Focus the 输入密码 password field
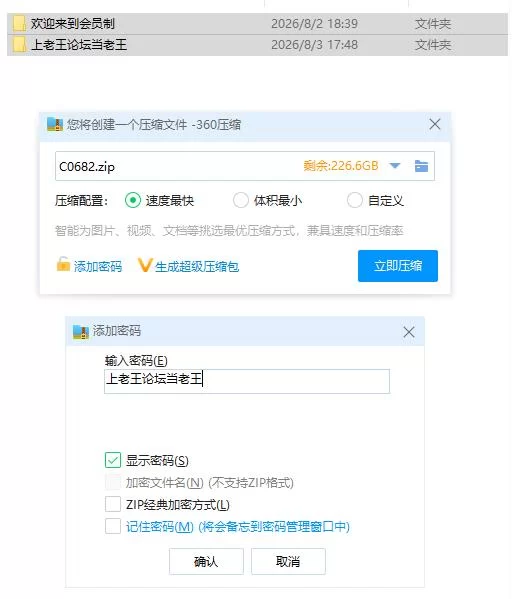 [x=247, y=381]
